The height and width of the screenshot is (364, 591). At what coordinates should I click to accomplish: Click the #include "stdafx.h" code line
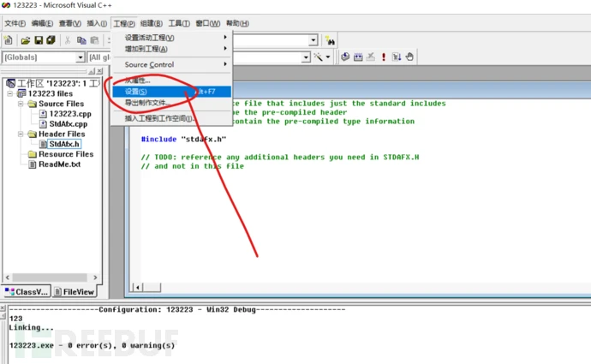tap(183, 139)
